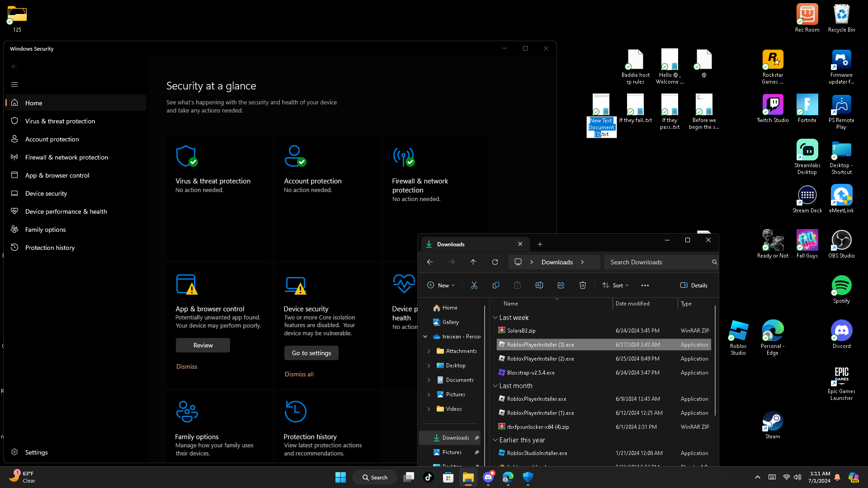Click the Delete trash icon in Downloads toolbar

pyautogui.click(x=583, y=285)
